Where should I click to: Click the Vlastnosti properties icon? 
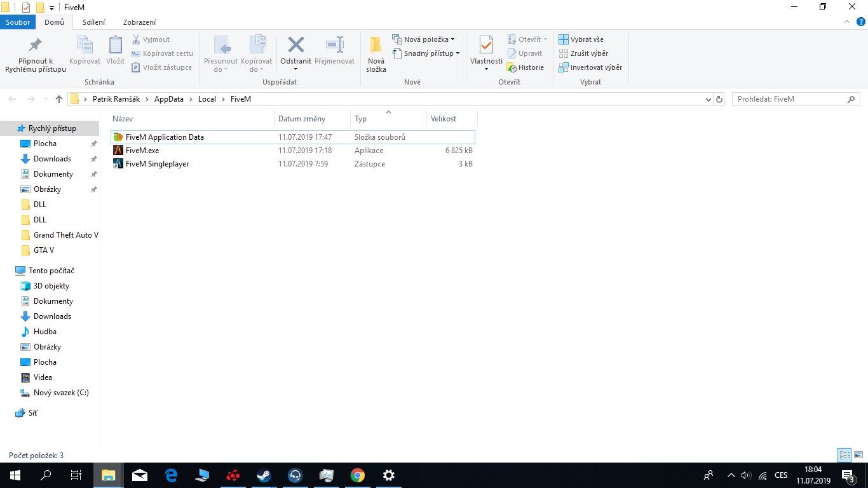tap(486, 44)
